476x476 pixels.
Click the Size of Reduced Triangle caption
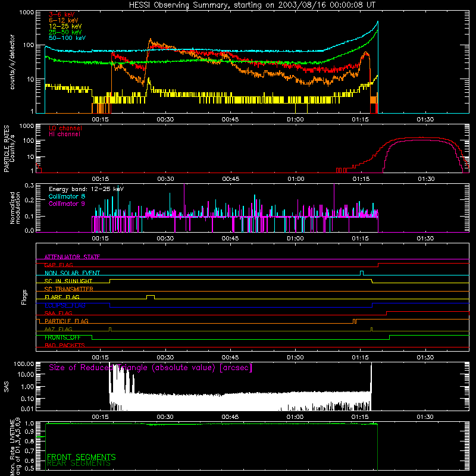coord(151,368)
